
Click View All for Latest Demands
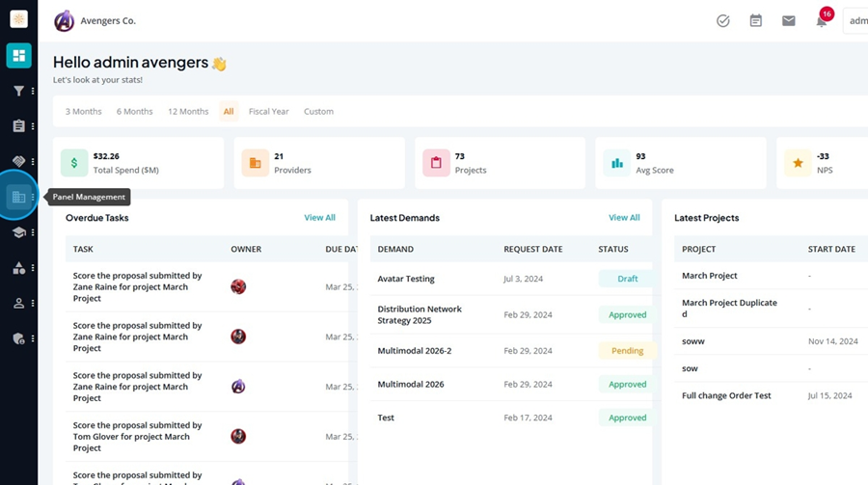(x=624, y=218)
